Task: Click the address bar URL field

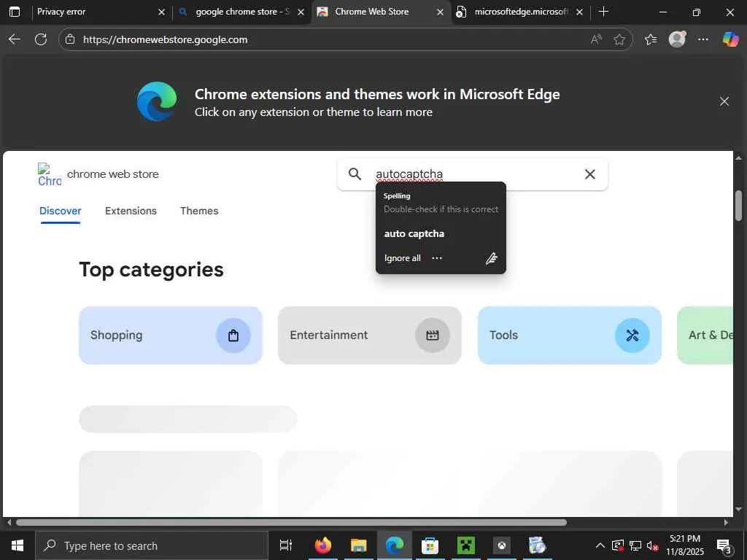Action: (328, 39)
